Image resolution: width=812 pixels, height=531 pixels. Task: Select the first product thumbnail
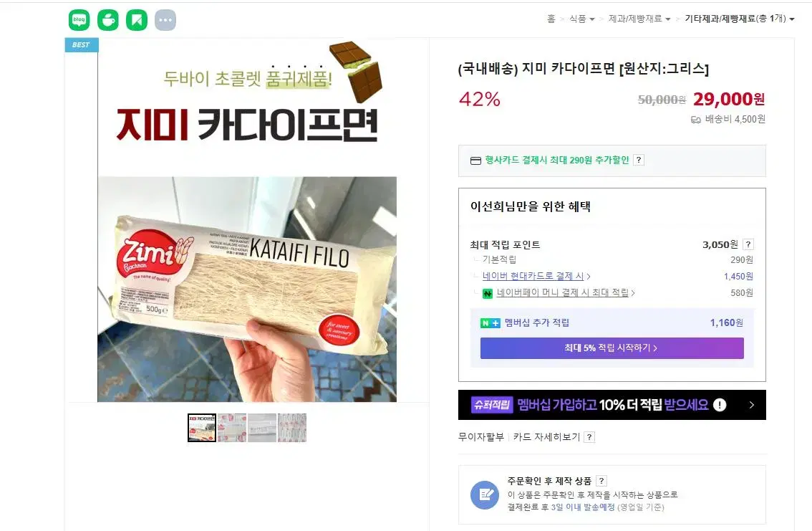tap(202, 428)
